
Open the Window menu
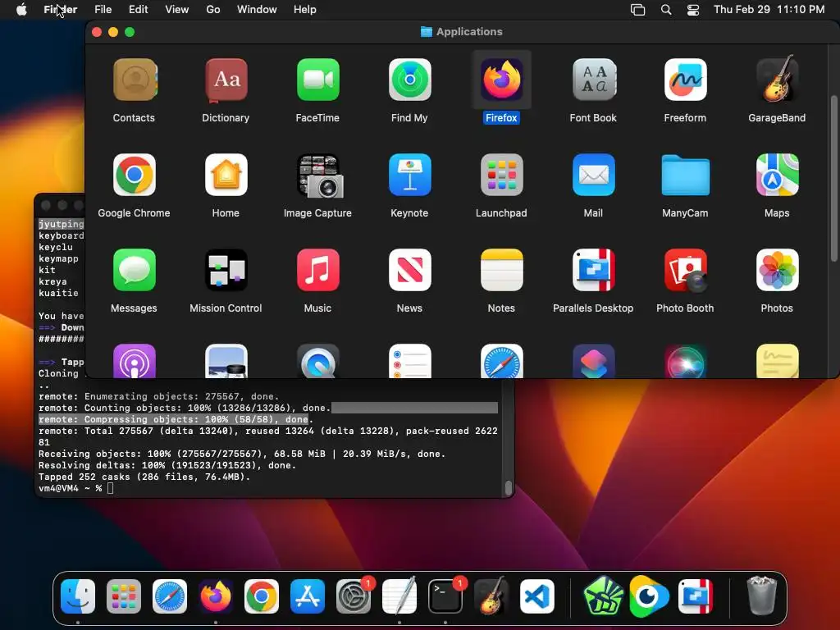[x=257, y=10]
